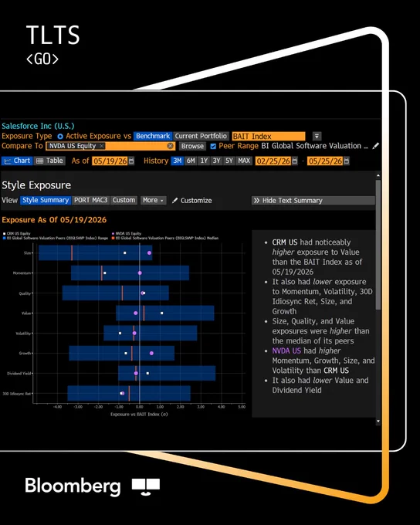Open calendar picker for start date 02/25/26
This screenshot has width=420, height=525.
pos(294,161)
